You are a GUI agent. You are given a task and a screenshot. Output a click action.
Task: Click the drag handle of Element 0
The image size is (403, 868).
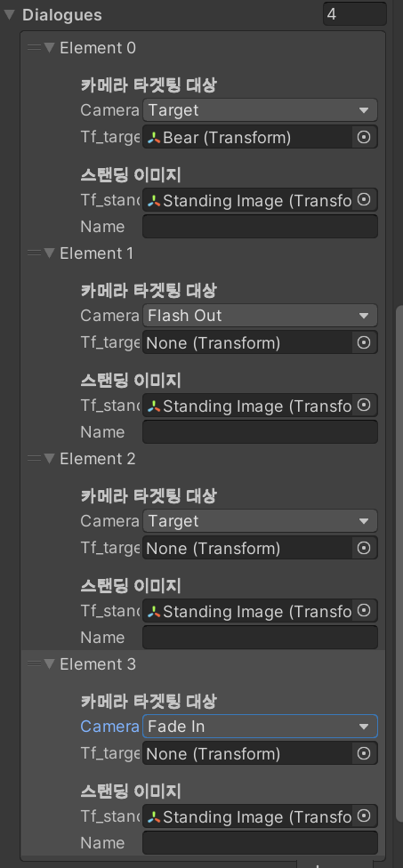[x=35, y=48]
